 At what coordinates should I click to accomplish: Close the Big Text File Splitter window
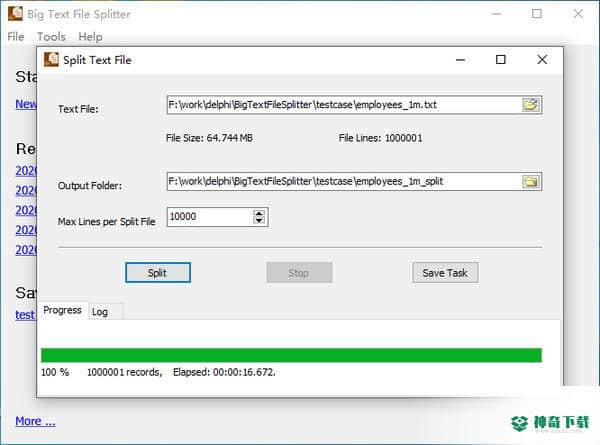[x=578, y=14]
